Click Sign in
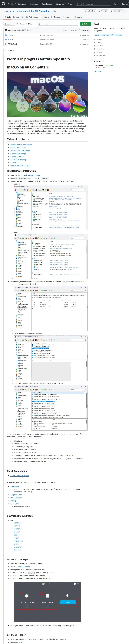This screenshot has height=644, width=129. [116, 4]
